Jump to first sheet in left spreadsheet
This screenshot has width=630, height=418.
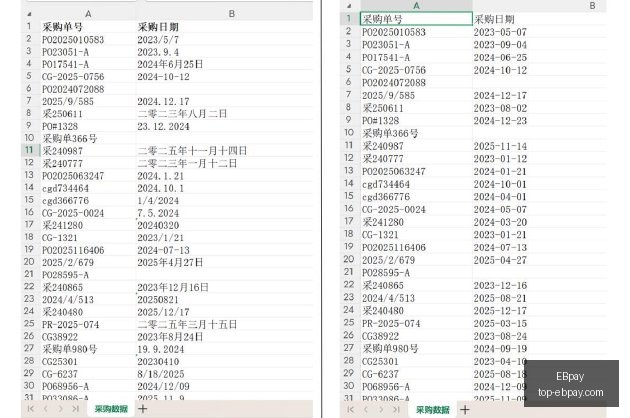[x=31, y=409]
